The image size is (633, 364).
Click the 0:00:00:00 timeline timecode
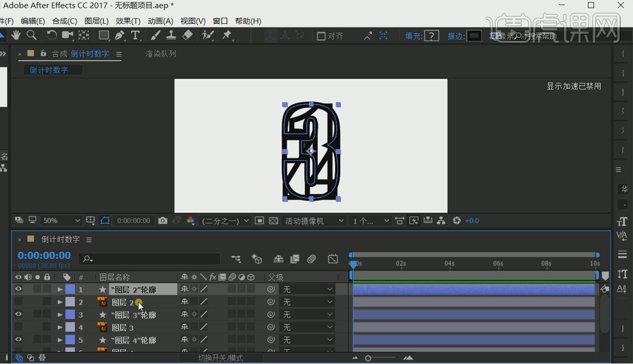click(x=44, y=255)
